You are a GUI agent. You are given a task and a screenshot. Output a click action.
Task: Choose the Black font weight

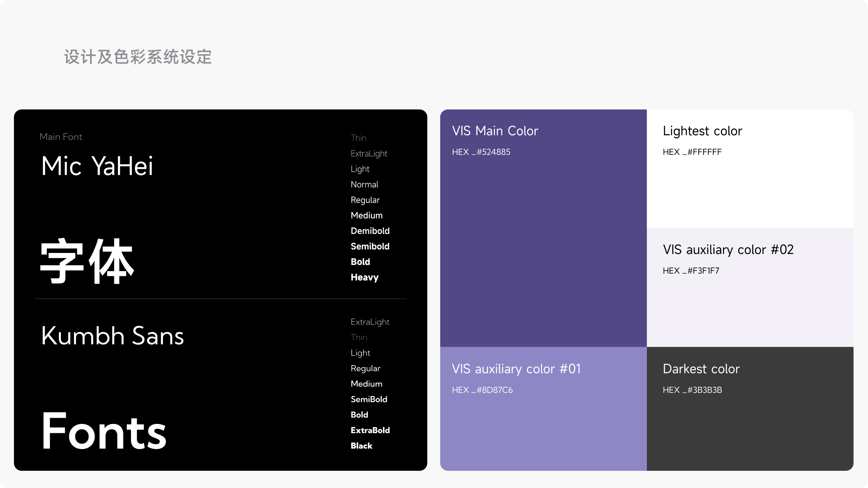(361, 446)
